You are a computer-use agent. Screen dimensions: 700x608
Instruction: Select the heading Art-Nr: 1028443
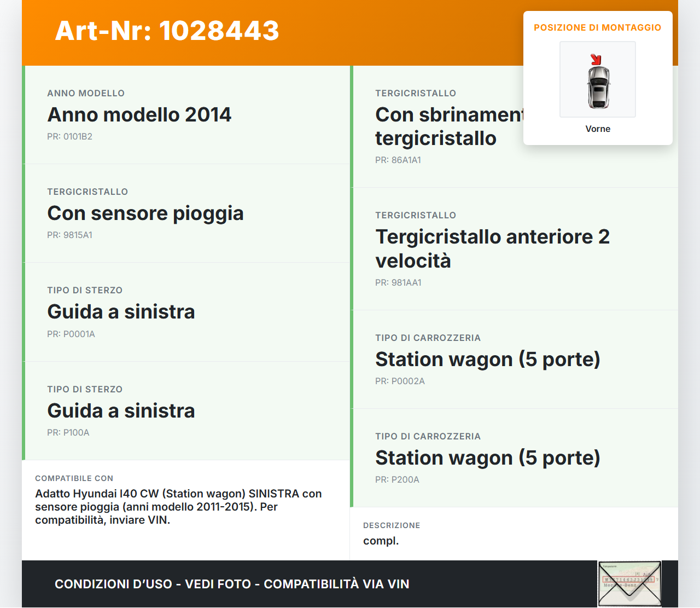166,31
